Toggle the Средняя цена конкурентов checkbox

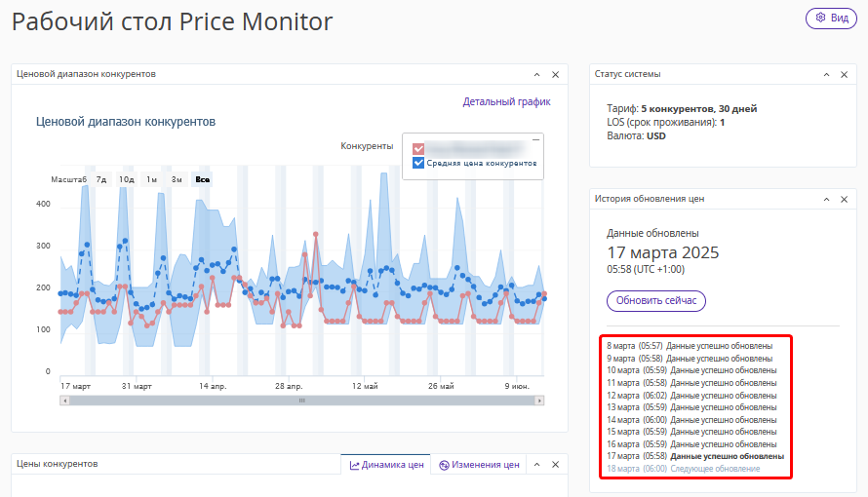pos(418,163)
